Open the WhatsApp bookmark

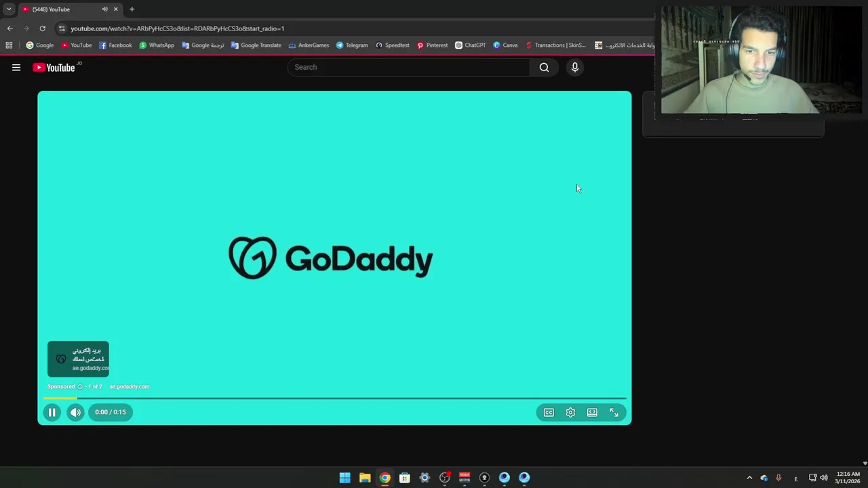pos(157,45)
